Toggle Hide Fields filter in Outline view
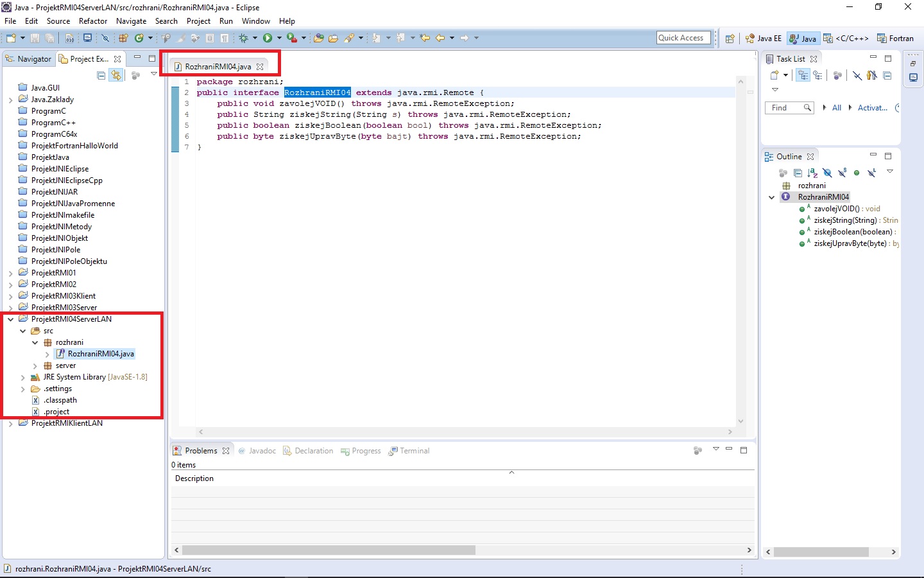Screen dimensions: 924x578 [x=827, y=173]
